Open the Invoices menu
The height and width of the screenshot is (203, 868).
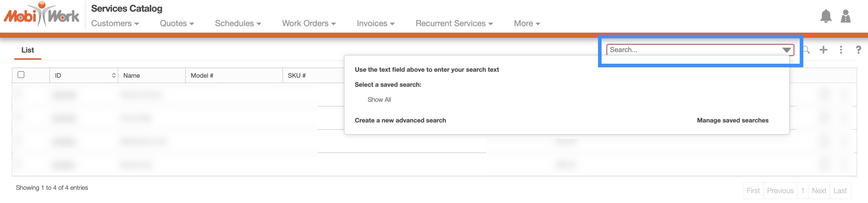(375, 24)
